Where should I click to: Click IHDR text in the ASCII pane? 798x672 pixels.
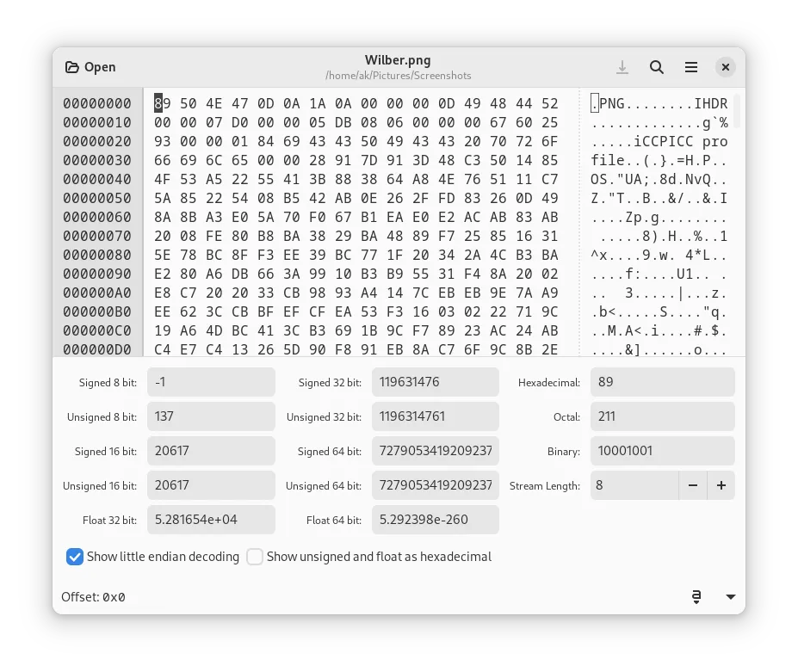(x=710, y=104)
